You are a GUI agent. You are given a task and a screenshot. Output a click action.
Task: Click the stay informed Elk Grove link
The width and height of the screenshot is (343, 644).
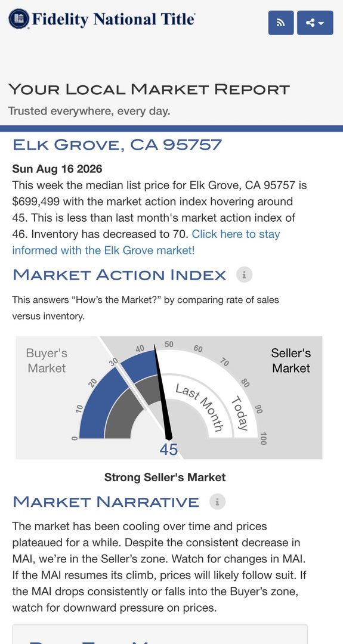(x=146, y=242)
